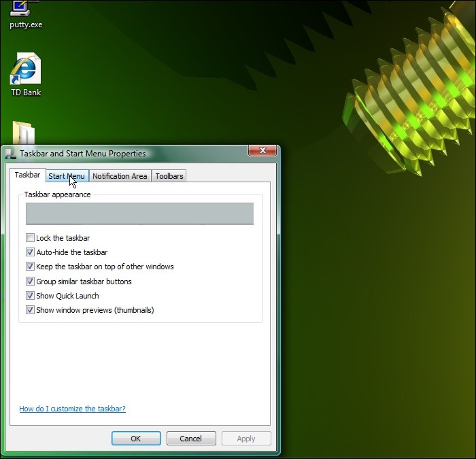Screen dimensions: 476x459
Task: Click the taskbar appearance preview image
Action: coord(139,214)
